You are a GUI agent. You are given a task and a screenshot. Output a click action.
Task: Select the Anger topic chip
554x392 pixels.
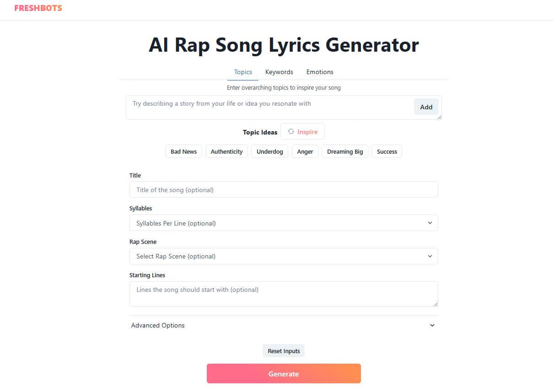click(305, 151)
